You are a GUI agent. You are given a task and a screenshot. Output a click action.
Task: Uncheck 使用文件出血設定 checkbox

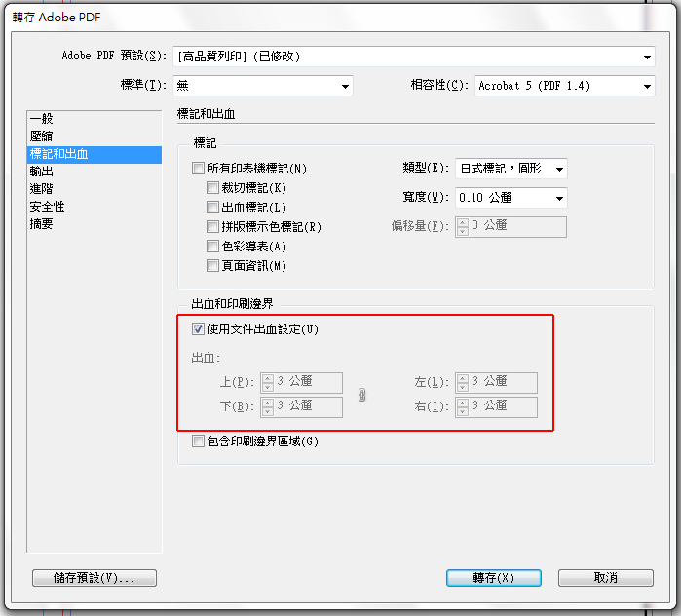pos(198,329)
